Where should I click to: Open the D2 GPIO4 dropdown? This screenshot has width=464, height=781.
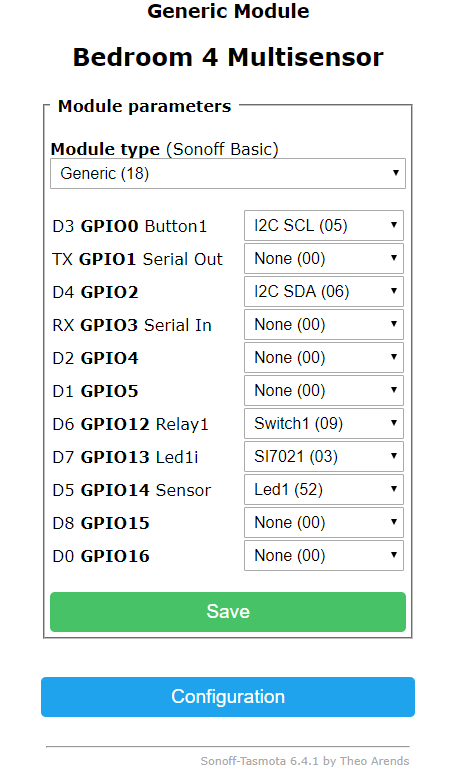click(x=324, y=358)
